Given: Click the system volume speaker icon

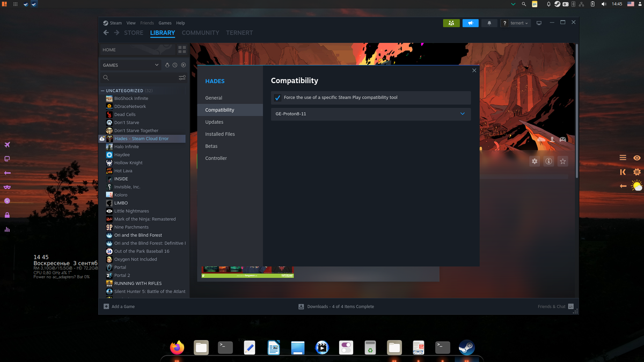Looking at the screenshot, I should pos(604,4).
